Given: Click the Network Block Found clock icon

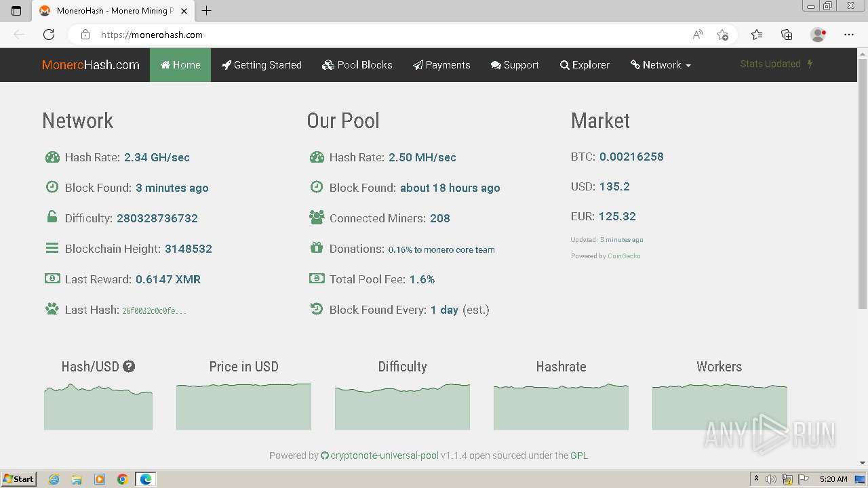Looking at the screenshot, I should click(52, 187).
